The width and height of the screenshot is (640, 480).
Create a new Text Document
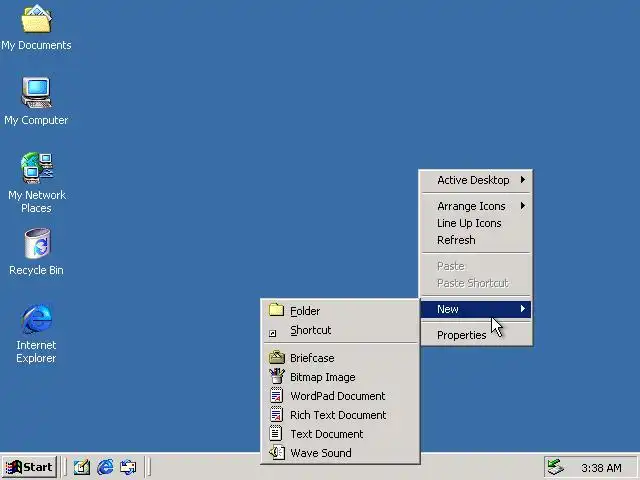pyautogui.click(x=341, y=434)
